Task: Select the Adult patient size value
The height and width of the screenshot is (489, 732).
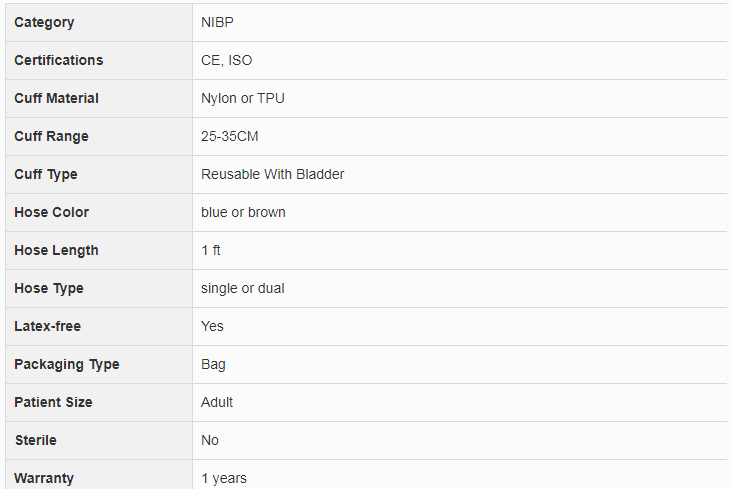Action: (217, 402)
